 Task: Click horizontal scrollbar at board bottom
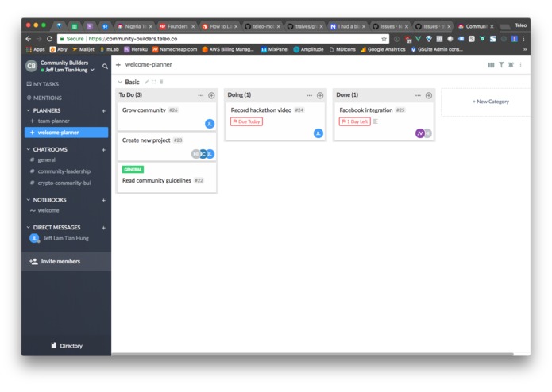[x=312, y=354]
